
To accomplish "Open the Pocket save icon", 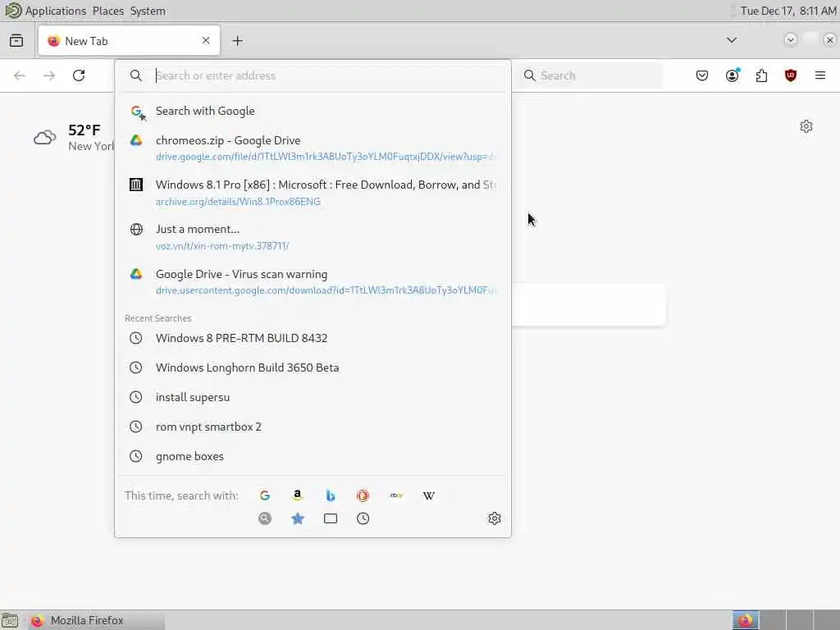I will [x=702, y=75].
